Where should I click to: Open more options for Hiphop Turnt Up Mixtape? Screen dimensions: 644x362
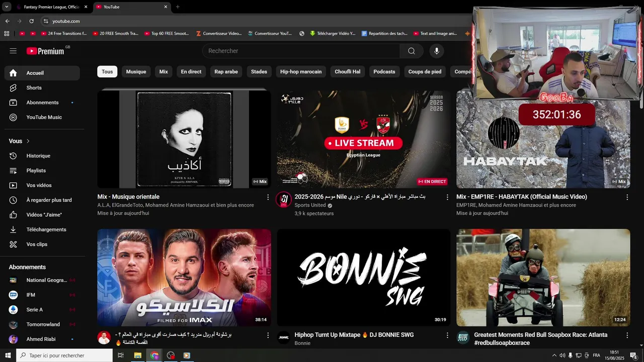[x=447, y=335]
